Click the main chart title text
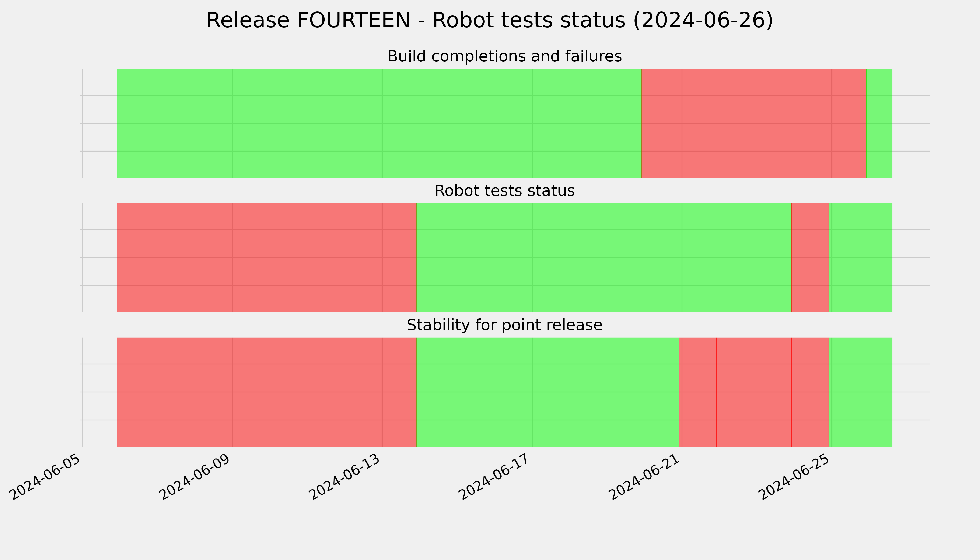The width and height of the screenshot is (980, 560). [x=490, y=20]
